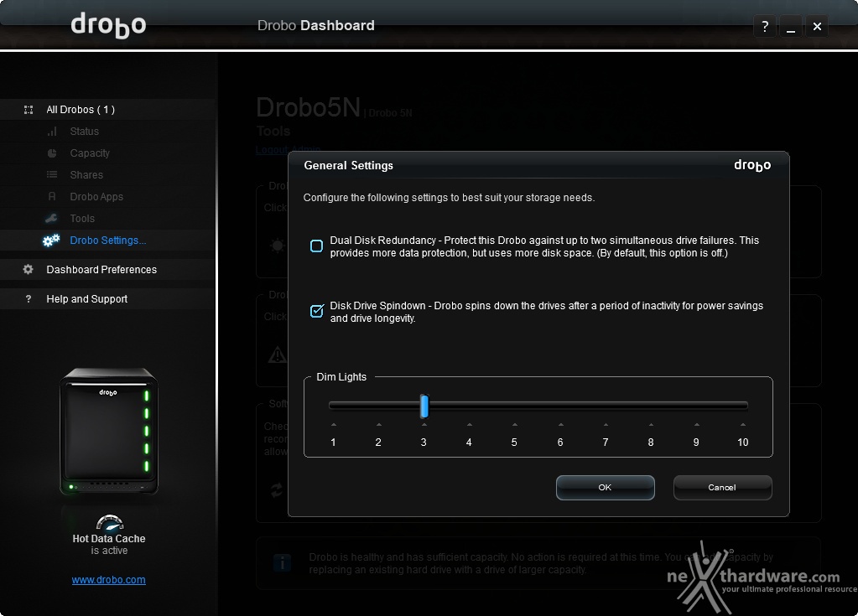Close the Drobo Dashboard window
858x616 pixels.
coord(817,26)
